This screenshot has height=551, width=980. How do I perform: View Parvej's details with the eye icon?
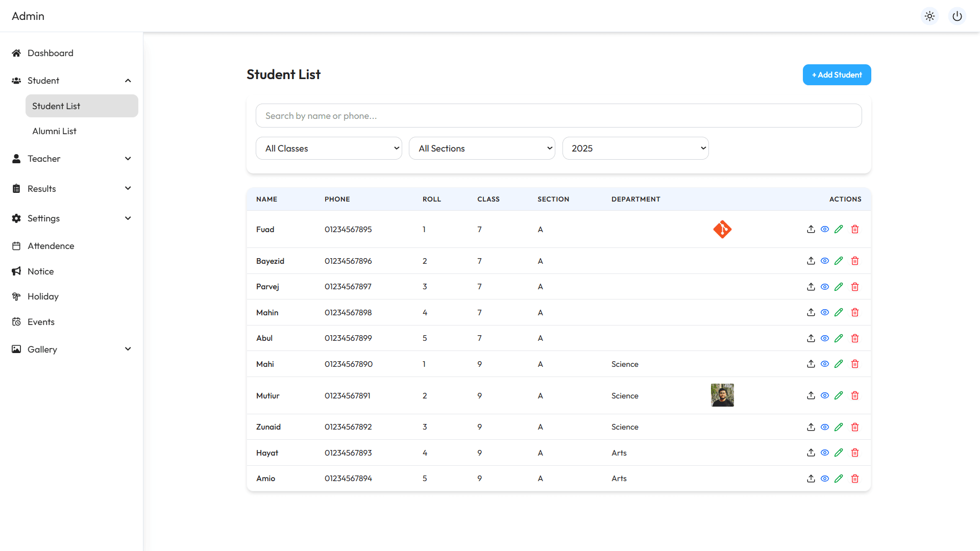[x=825, y=287]
